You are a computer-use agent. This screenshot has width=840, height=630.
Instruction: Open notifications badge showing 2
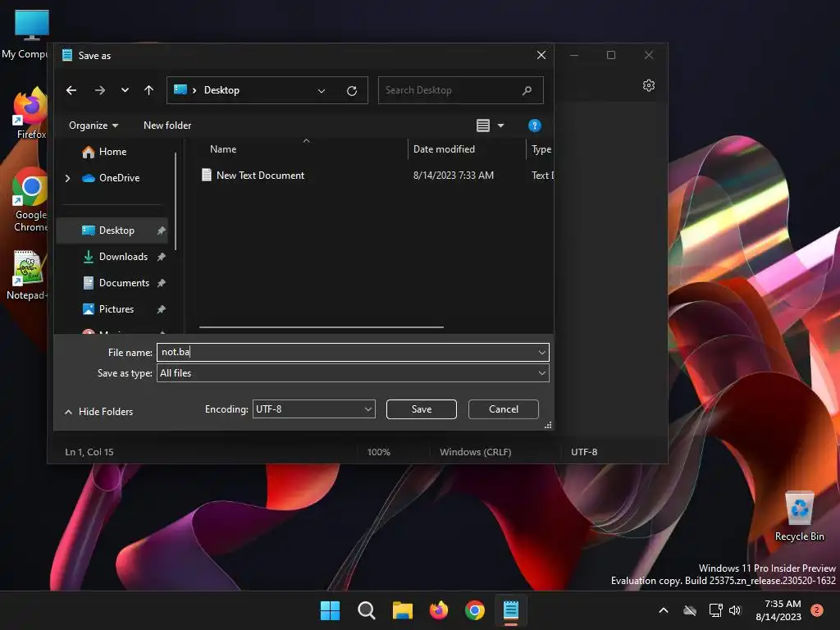click(x=817, y=610)
